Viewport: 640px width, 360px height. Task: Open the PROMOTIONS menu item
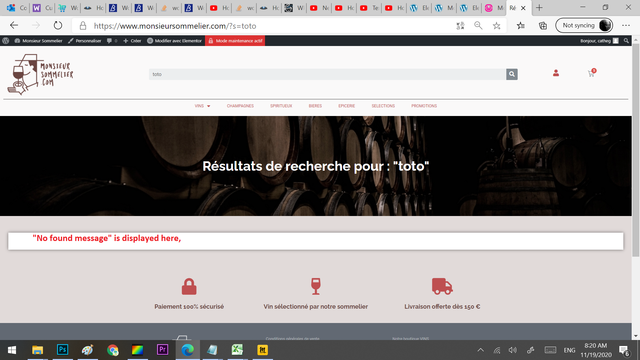424,106
